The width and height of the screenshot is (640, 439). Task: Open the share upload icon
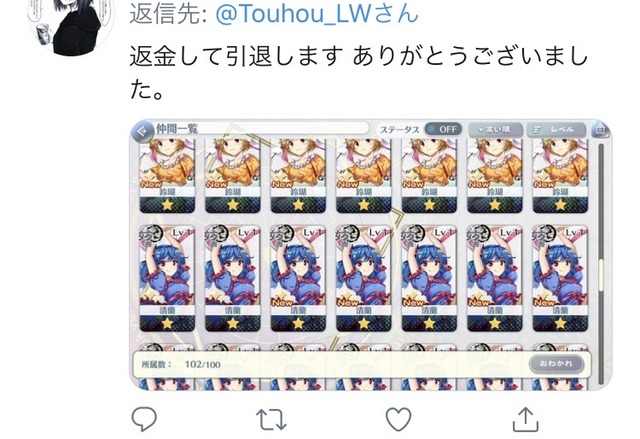pyautogui.click(x=525, y=419)
